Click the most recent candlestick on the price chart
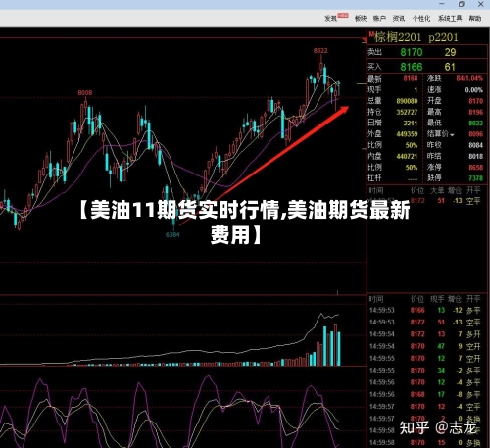Screen dimensions: 490x448 339,89
